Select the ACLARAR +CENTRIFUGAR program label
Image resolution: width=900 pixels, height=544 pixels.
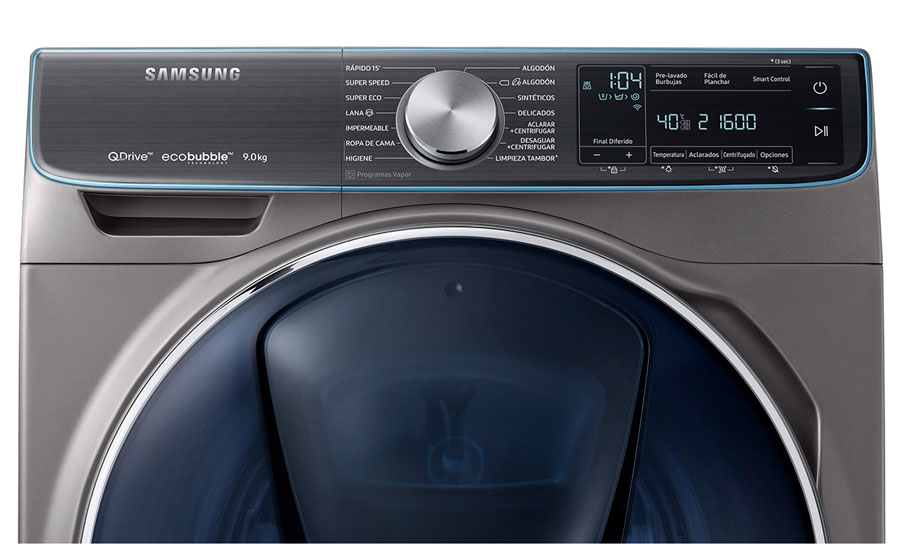533,127
